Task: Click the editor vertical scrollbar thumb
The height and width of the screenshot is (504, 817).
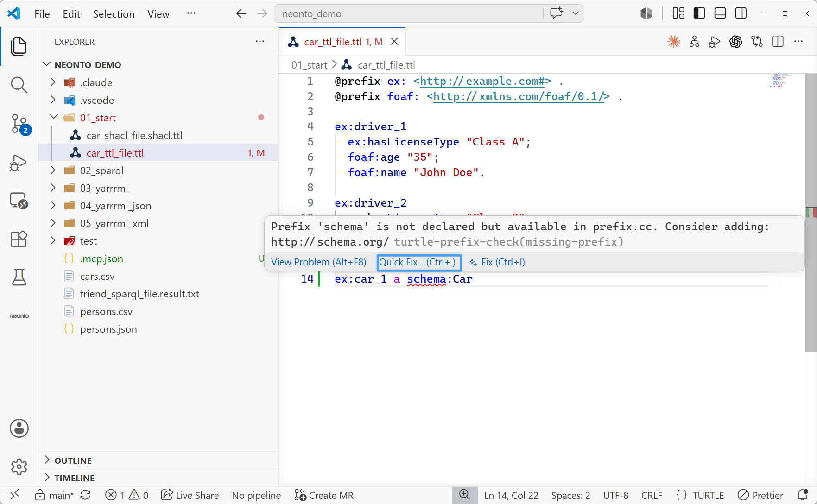Action: point(811,213)
